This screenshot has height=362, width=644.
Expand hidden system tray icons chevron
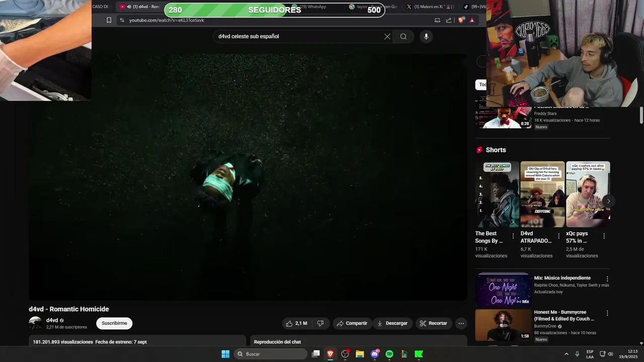point(566,354)
